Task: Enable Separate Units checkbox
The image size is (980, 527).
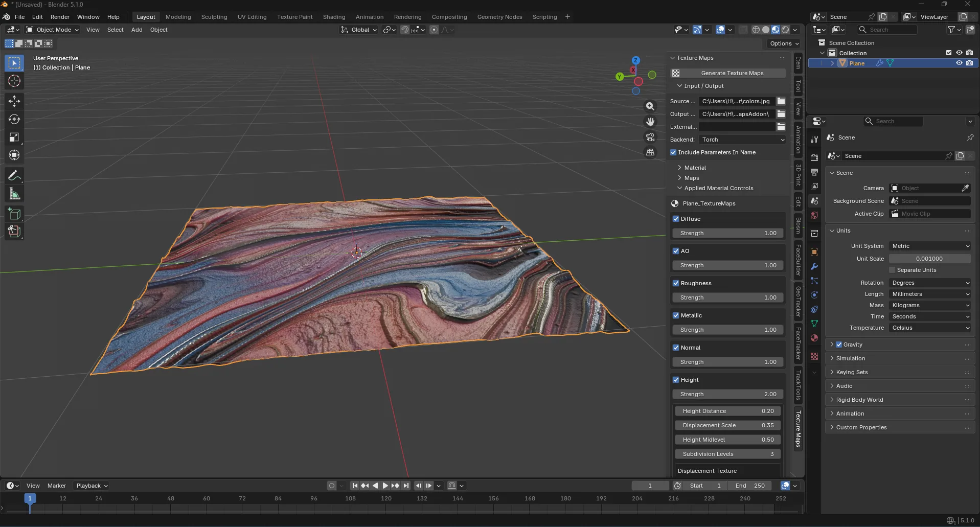Action: coord(893,270)
